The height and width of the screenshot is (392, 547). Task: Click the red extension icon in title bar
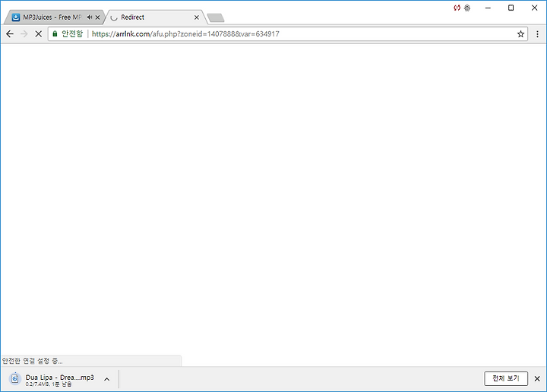[x=457, y=8]
